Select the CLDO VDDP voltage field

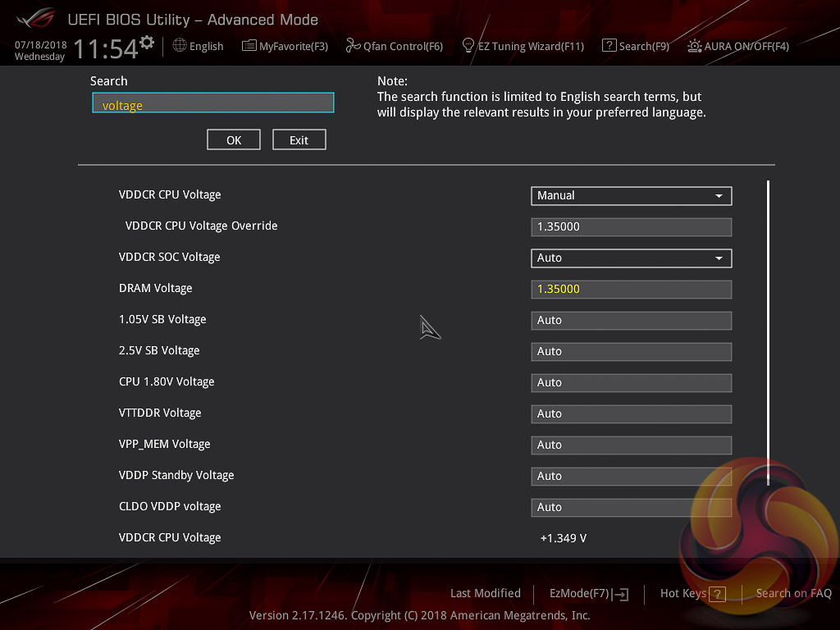pyautogui.click(x=631, y=508)
